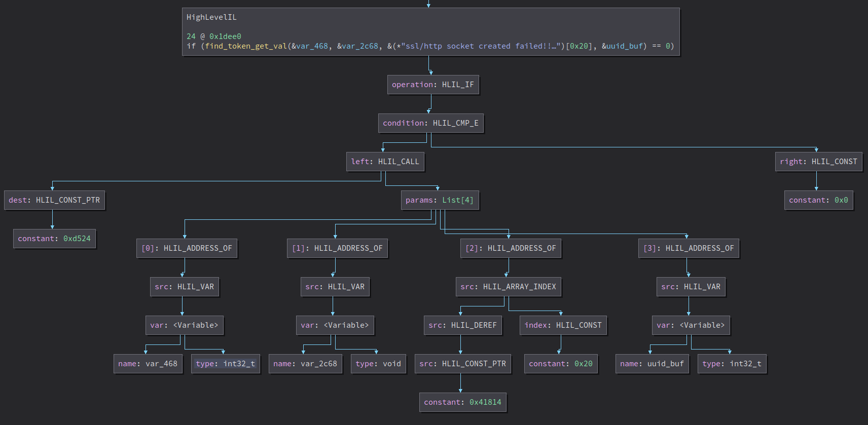Click the left: HLIL_CALL node

coord(385,162)
